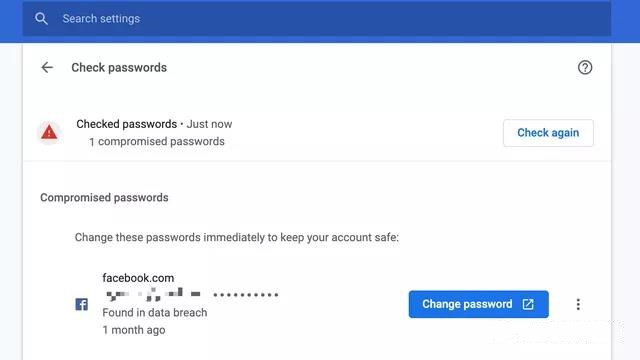
Task: Click the red warning triangle icon
Action: [x=49, y=132]
